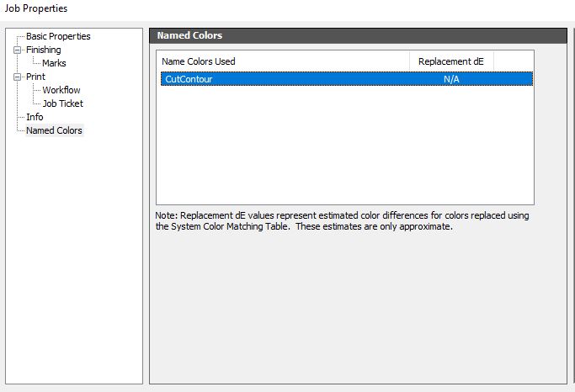
Task: Select Named Colors in the tree
Action: click(x=54, y=130)
